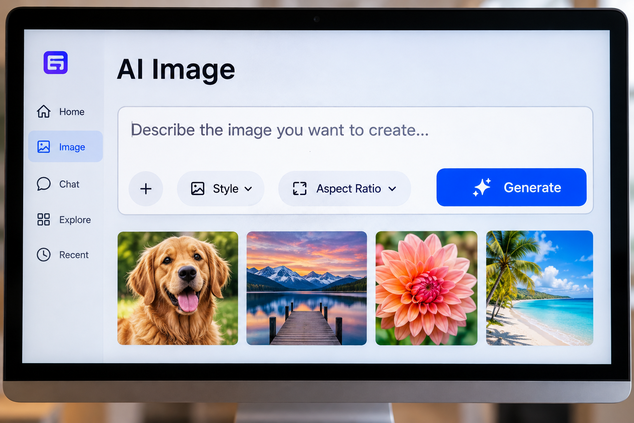This screenshot has height=423, width=634.
Task: Click the Style label text
Action: tap(226, 188)
